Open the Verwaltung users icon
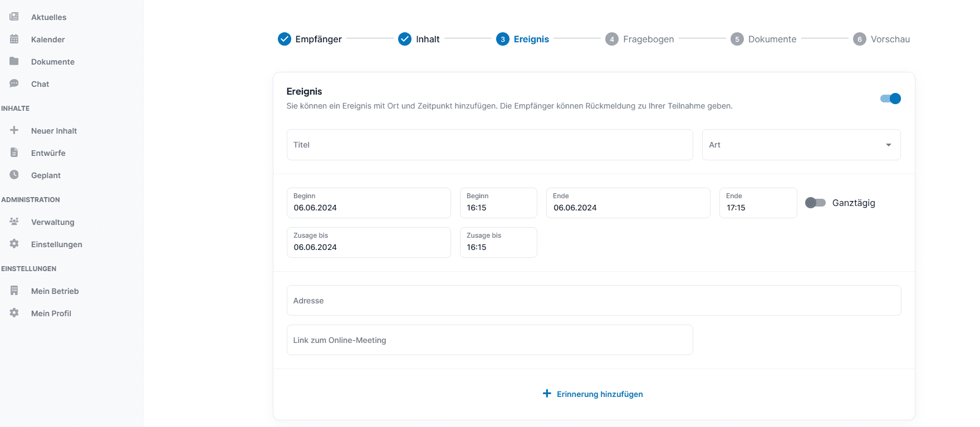The image size is (980, 427). coord(14,222)
